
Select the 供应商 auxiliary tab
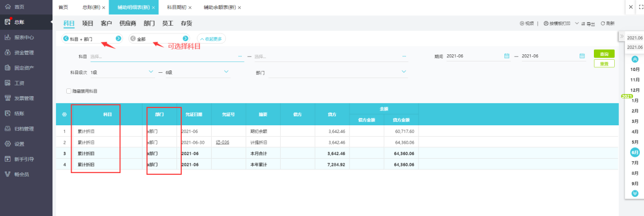[128, 23]
